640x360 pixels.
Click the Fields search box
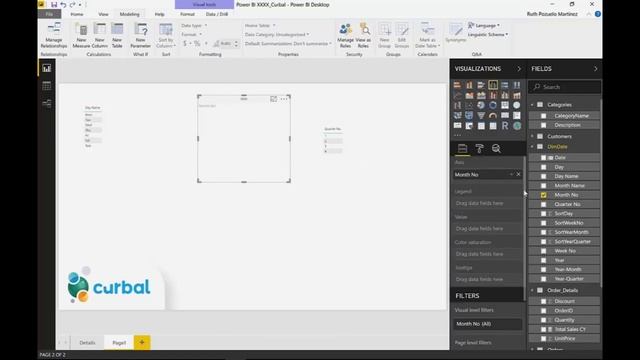pyautogui.click(x=564, y=87)
